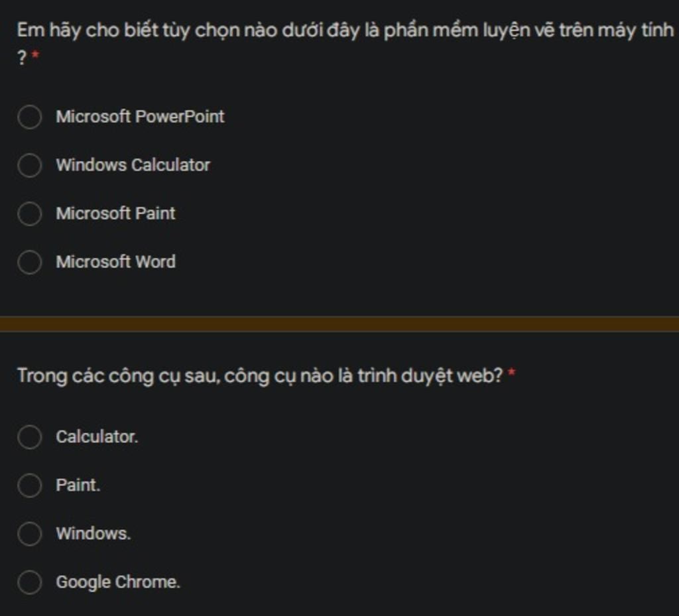Screen dimensions: 679x616
Task: Click the "Paint." answer text
Action: click(78, 485)
